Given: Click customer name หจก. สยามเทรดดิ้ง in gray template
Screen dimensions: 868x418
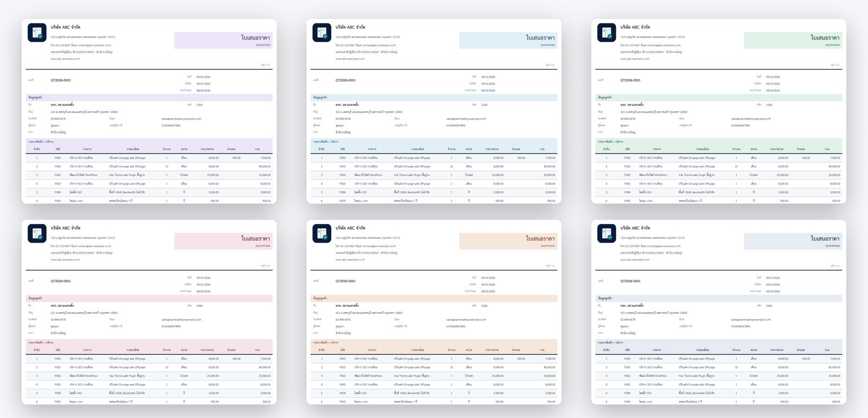Looking at the screenshot, I should point(632,306).
